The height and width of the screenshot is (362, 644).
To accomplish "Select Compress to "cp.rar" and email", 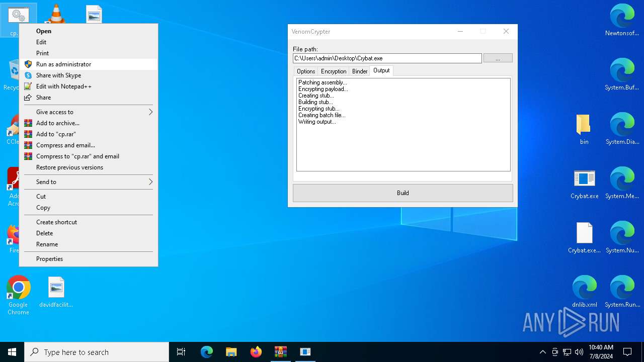I will click(89, 156).
